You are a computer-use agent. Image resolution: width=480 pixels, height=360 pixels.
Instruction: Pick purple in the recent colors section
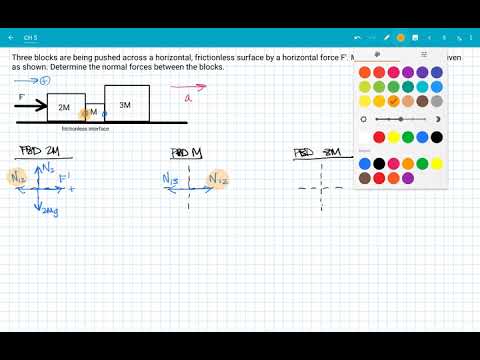point(408,178)
